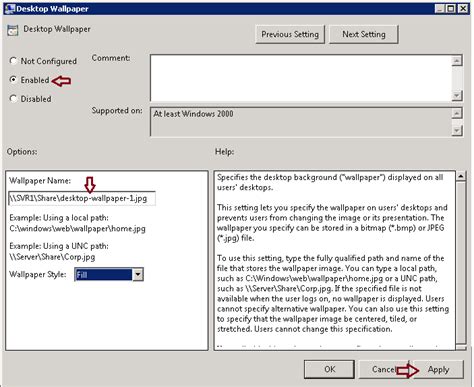Select the Disabled radio button
474x387 pixels.
(13, 99)
